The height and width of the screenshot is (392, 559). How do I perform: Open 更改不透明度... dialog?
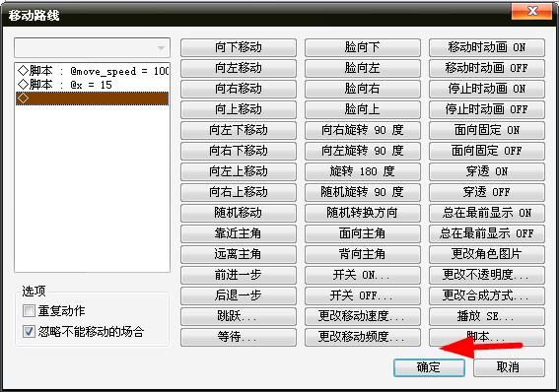487,275
